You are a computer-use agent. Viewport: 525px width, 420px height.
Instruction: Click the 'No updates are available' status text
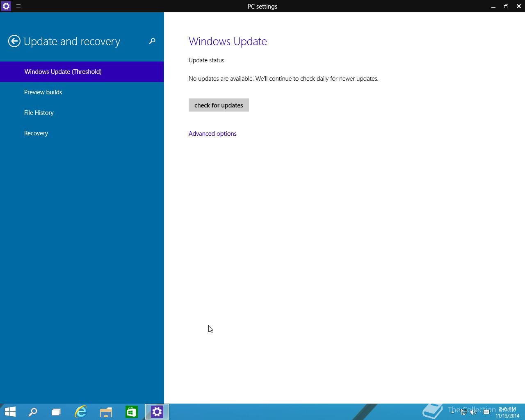coord(283,79)
